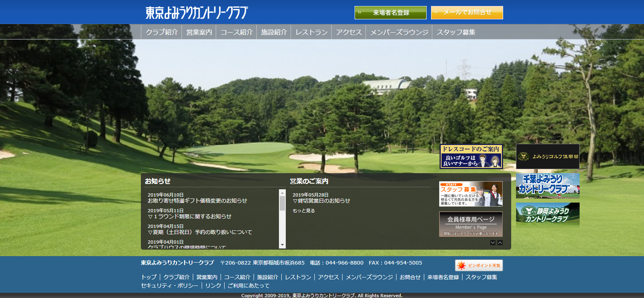Click the footer 東京よみうりカントリークラブ club name text
This screenshot has width=644, height=298.
(x=178, y=263)
